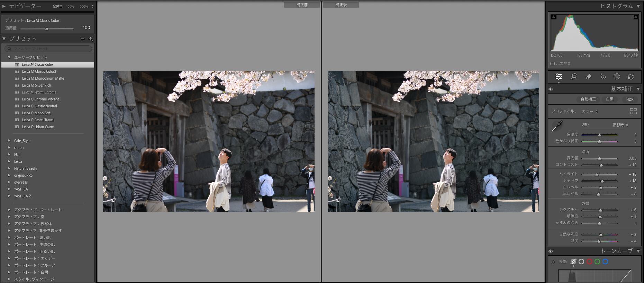Click the preset filter search field
The width and height of the screenshot is (644, 283).
(48, 49)
